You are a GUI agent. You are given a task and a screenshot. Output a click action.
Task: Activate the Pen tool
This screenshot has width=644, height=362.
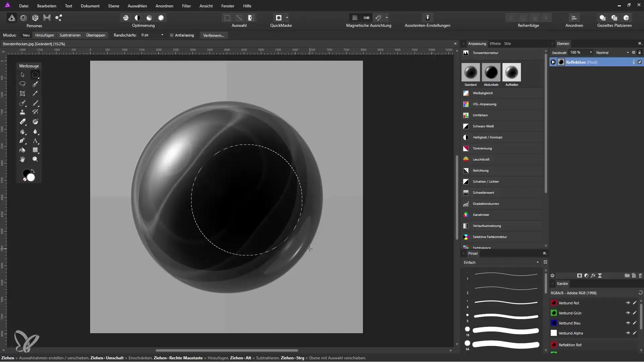[22, 141]
